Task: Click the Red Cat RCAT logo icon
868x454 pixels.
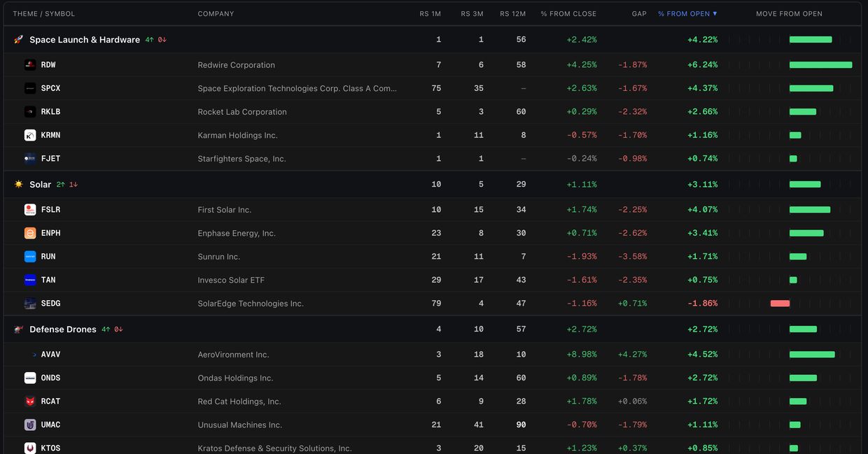Action: [30, 402]
